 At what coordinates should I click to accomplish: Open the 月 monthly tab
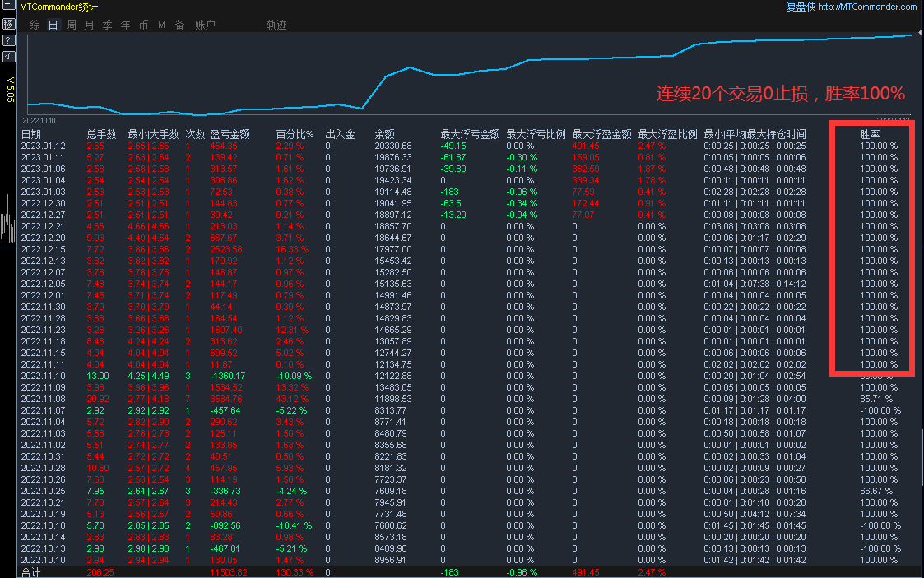tap(90, 25)
